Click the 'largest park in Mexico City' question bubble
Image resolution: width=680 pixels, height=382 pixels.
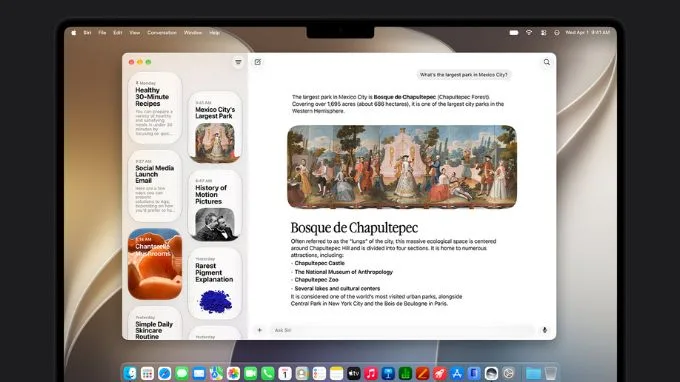[x=463, y=75]
